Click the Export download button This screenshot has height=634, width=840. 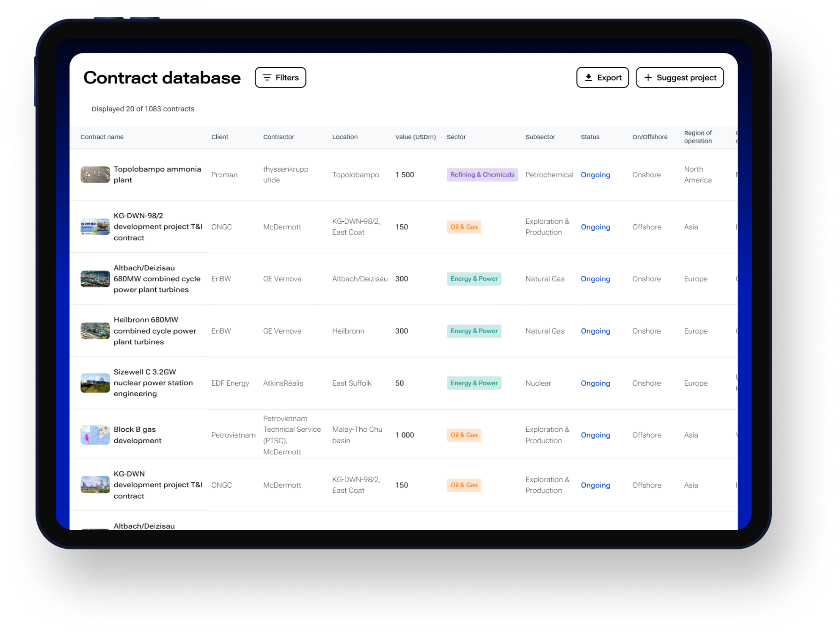click(602, 77)
